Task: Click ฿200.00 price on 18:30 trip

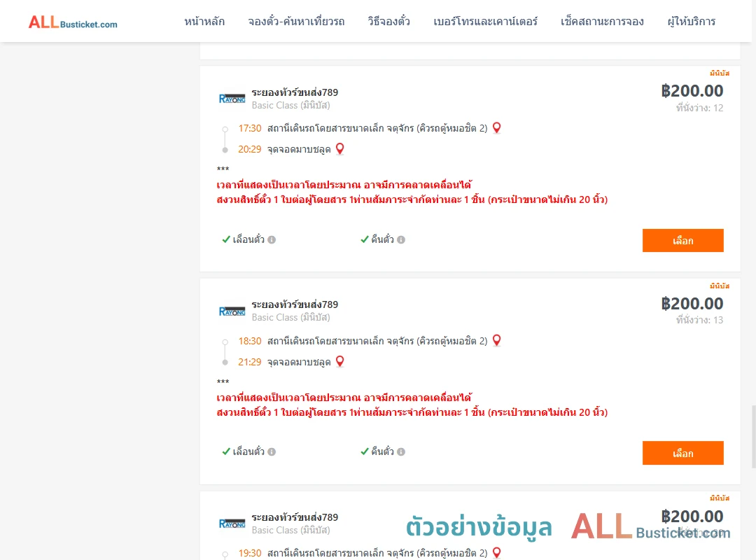Action: (692, 303)
